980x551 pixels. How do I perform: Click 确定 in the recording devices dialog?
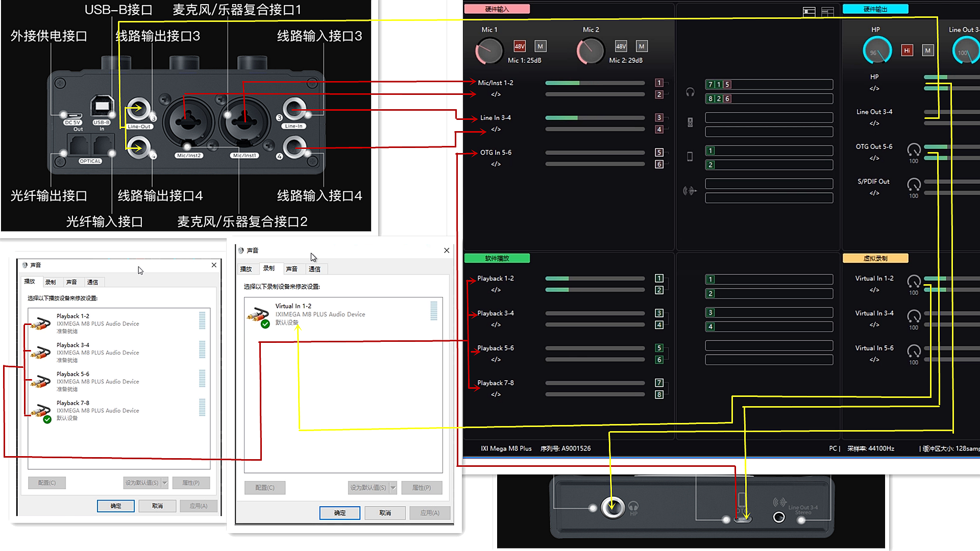coord(339,513)
